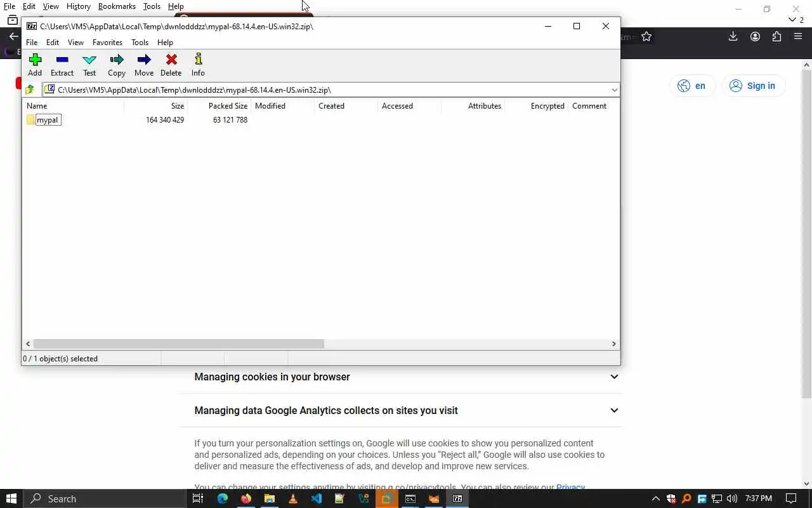812x508 pixels.
Task: Click the 7-Zip taskbar icon
Action: [457, 498]
